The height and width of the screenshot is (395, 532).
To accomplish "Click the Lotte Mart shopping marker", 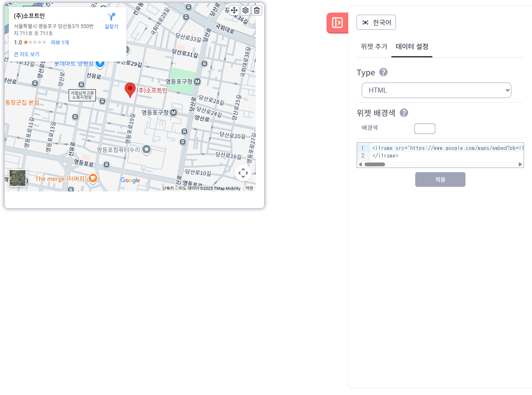I will tap(100, 64).
